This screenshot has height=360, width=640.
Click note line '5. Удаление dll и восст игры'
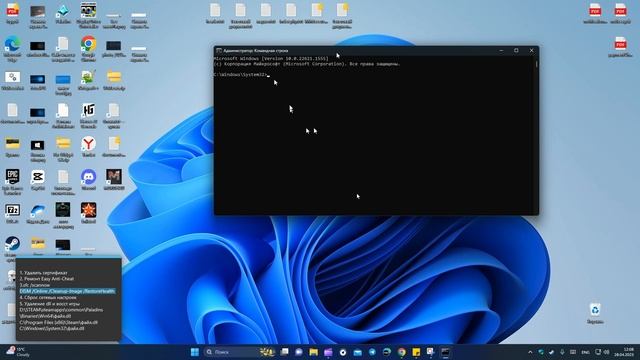(50, 304)
